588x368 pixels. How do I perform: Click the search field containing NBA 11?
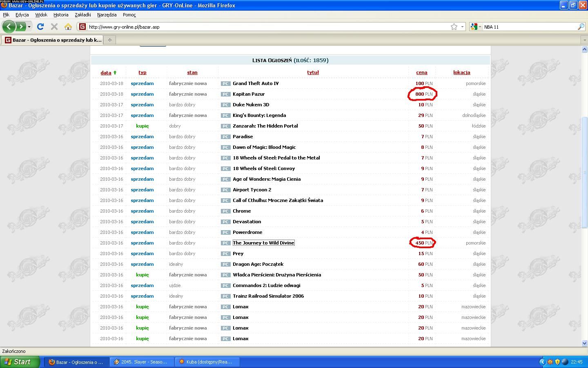pyautogui.click(x=530, y=27)
